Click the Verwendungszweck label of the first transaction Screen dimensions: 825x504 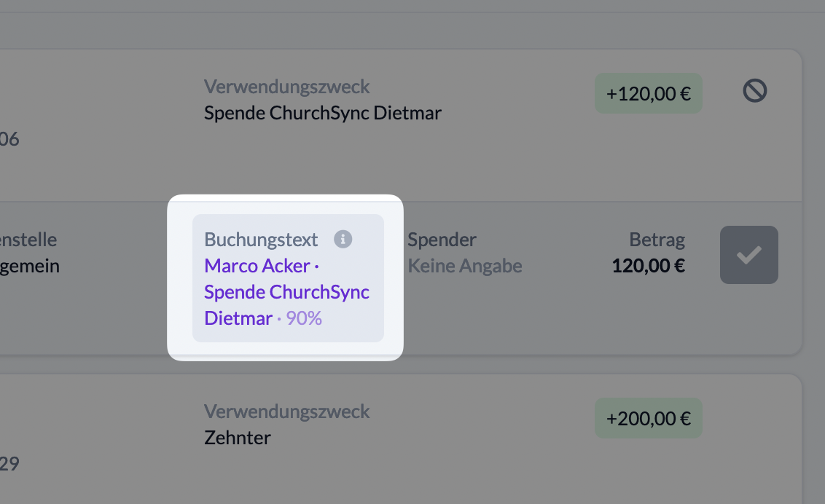click(286, 87)
